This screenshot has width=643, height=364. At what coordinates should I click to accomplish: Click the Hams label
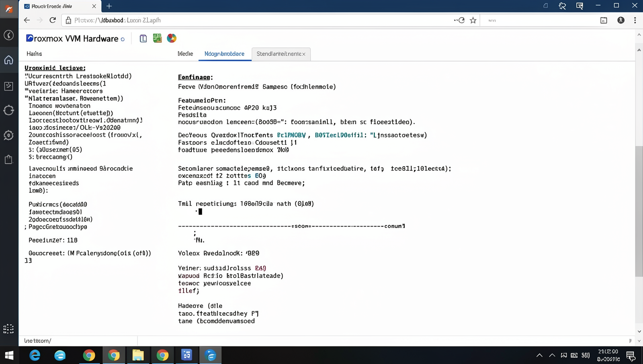tap(34, 54)
